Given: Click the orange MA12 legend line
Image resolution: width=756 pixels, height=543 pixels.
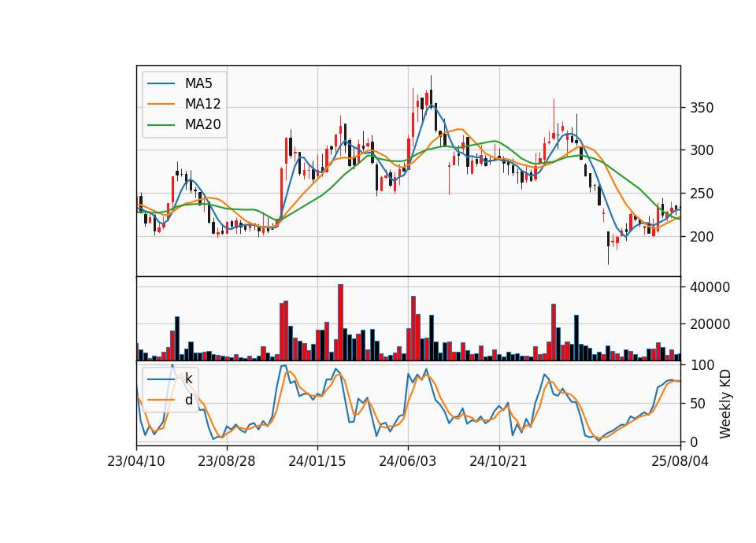Looking at the screenshot, I should click(x=161, y=104).
